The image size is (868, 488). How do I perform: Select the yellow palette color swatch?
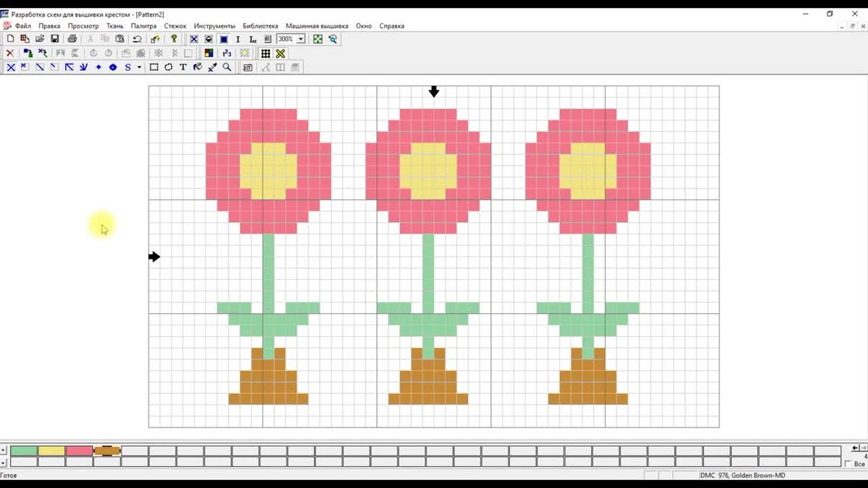pyautogui.click(x=51, y=450)
